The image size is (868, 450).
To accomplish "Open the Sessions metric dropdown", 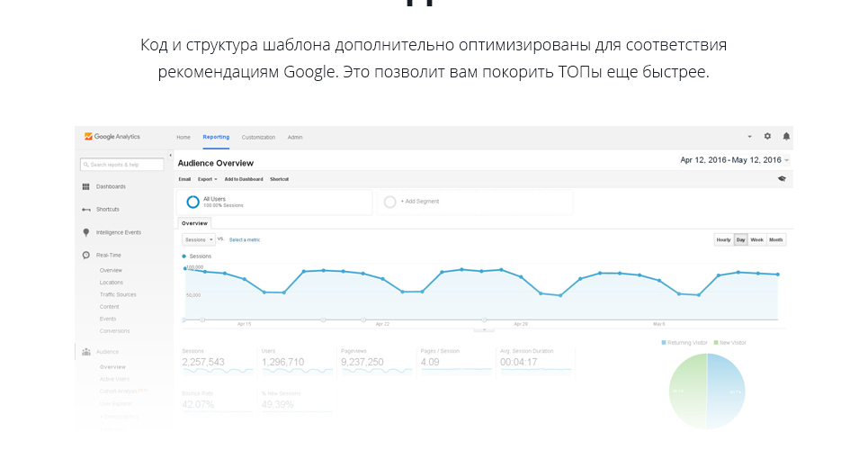I will (198, 239).
